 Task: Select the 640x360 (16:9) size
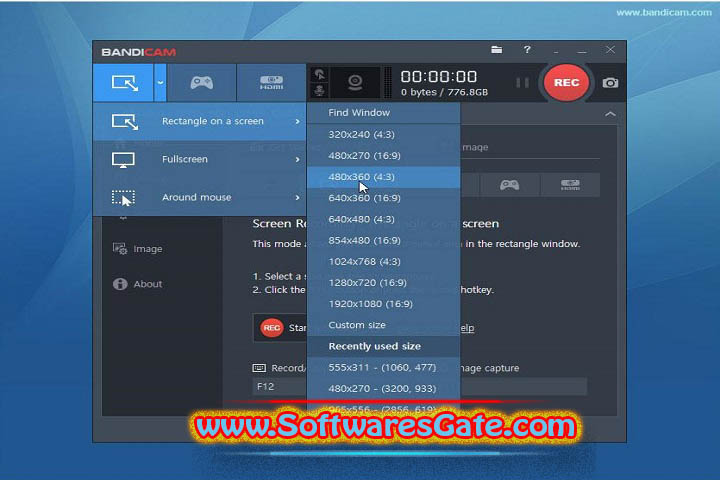[x=383, y=198]
